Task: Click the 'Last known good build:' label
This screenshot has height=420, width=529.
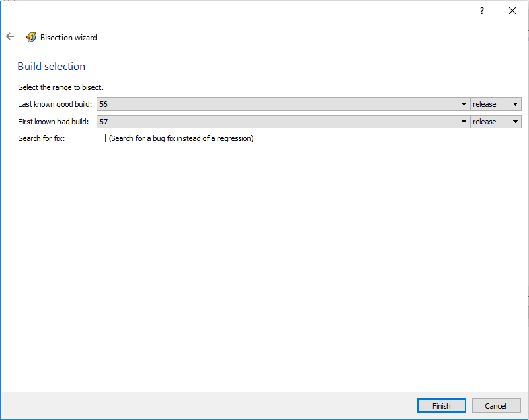Action: 55,104
